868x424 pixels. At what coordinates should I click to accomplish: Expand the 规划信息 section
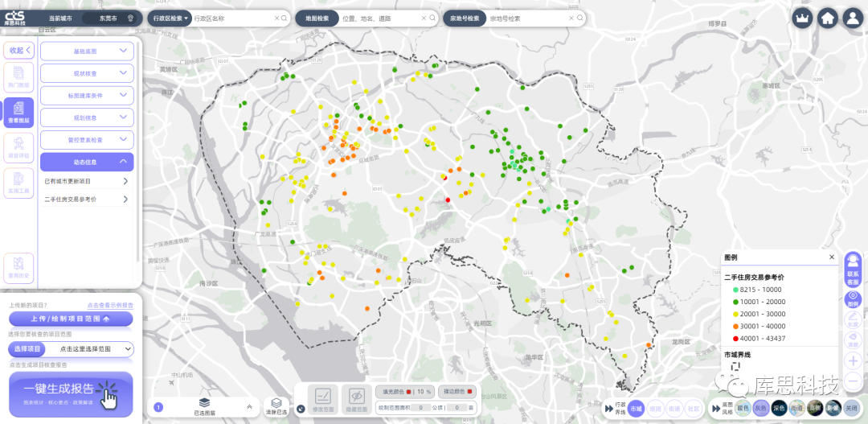pyautogui.click(x=87, y=117)
